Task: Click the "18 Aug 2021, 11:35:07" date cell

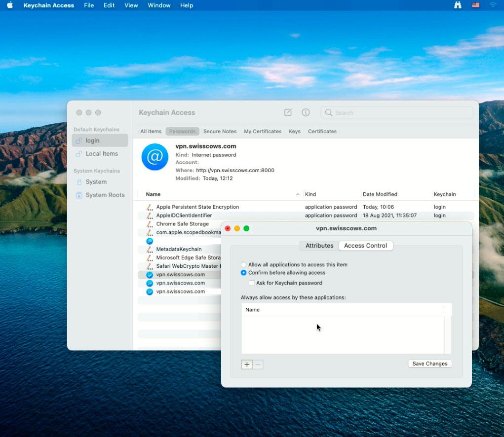Action: 389,216
